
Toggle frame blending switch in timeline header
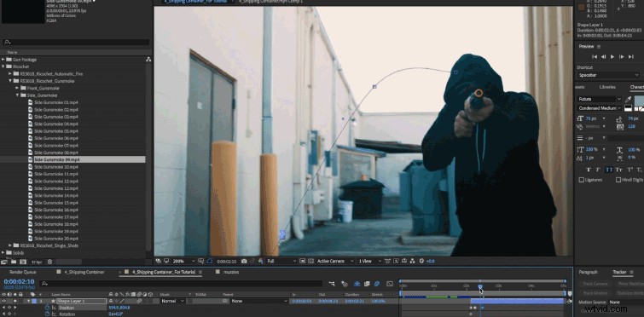(367, 284)
